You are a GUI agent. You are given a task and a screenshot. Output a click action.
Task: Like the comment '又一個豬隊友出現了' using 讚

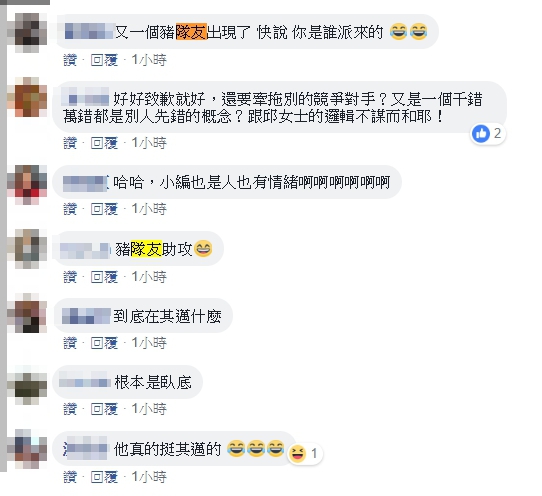(x=70, y=60)
